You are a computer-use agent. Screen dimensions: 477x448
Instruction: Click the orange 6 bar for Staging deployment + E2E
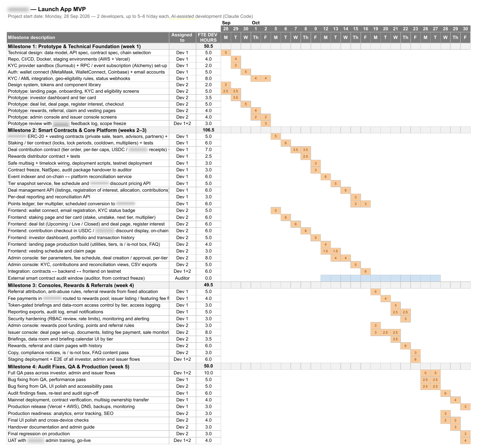click(x=415, y=359)
